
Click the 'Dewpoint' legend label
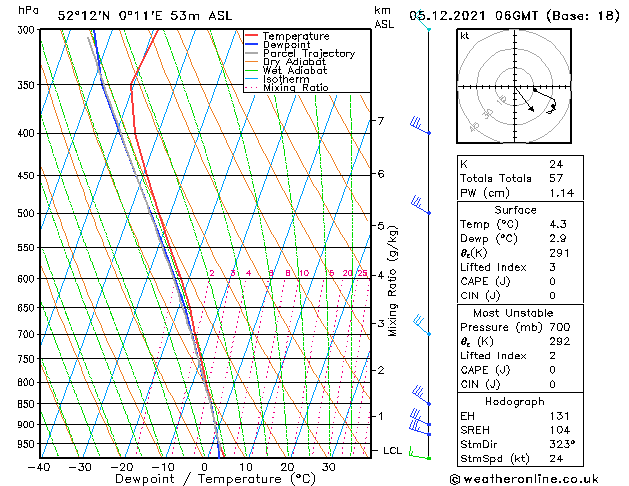286,45
